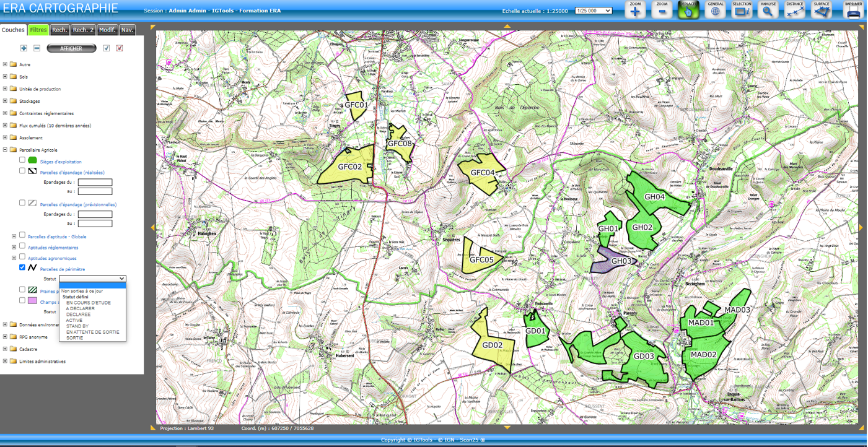Screen dimensions: 868x447
Task: Click the Zoom out minus tool
Action: [662, 11]
